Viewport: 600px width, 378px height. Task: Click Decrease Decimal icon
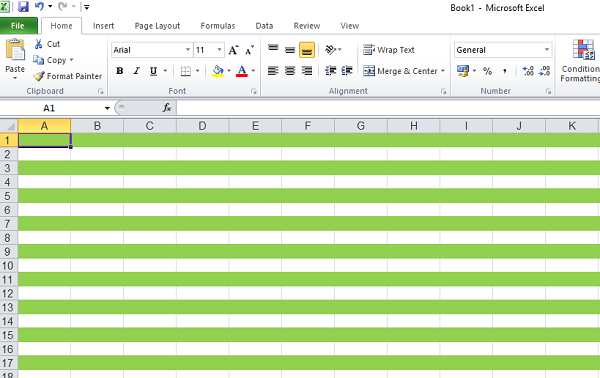[545, 71]
